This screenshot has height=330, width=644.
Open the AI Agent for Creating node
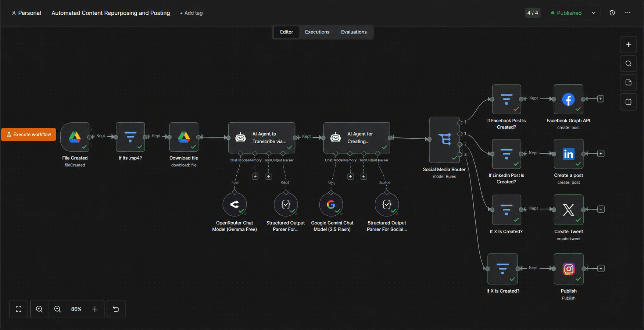[x=357, y=138]
